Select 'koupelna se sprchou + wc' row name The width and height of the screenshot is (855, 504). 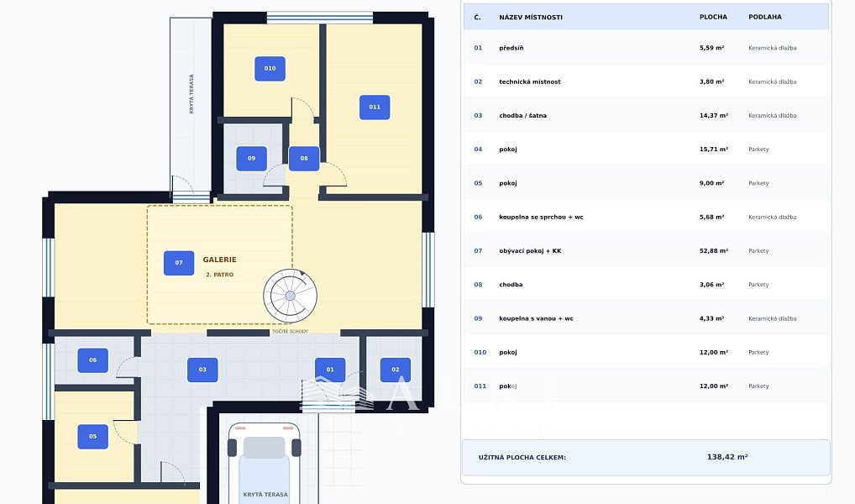click(x=541, y=217)
